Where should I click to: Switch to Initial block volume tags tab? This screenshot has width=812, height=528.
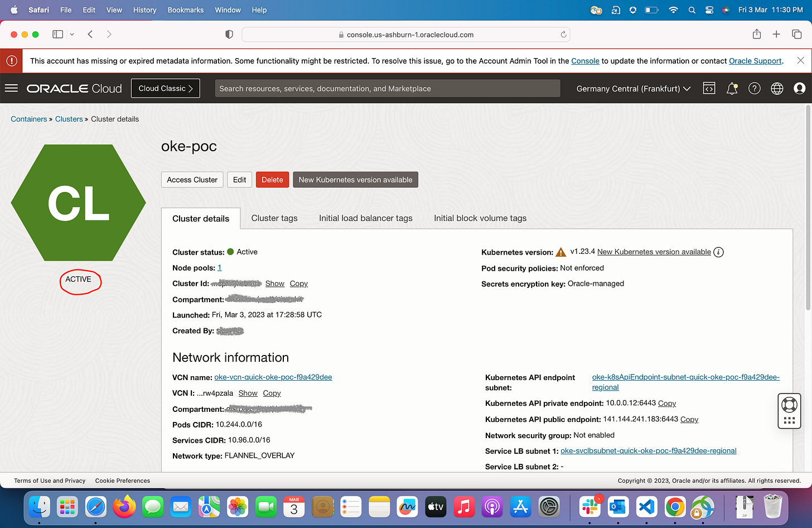480,218
